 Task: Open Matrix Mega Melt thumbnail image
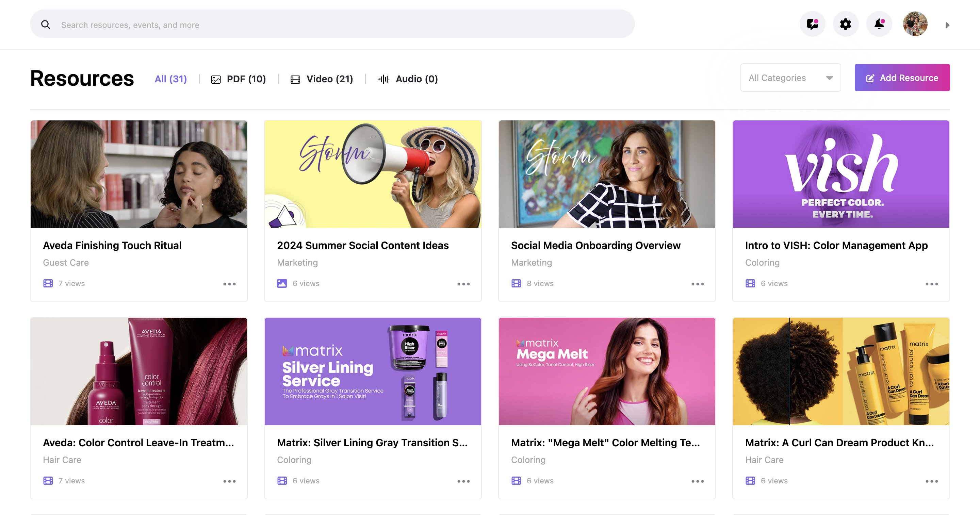(x=607, y=371)
